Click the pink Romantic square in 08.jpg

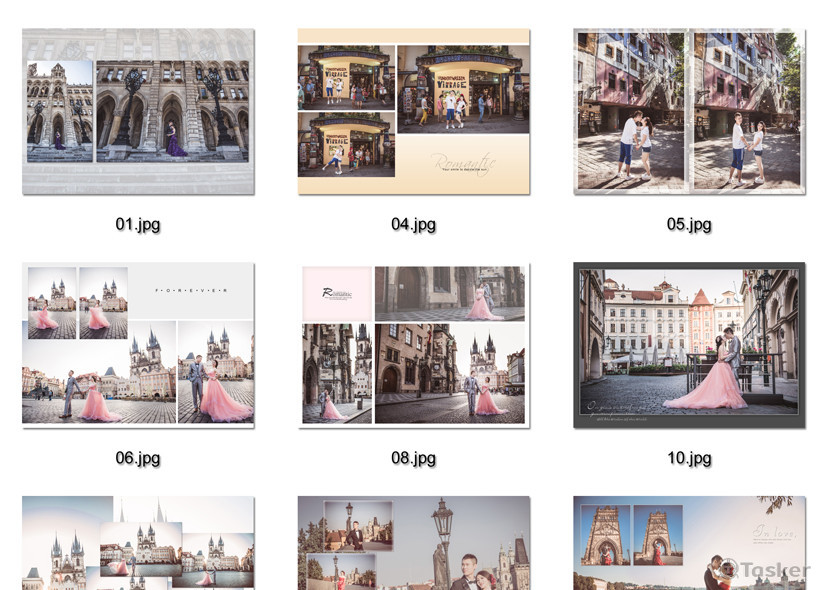(337, 293)
